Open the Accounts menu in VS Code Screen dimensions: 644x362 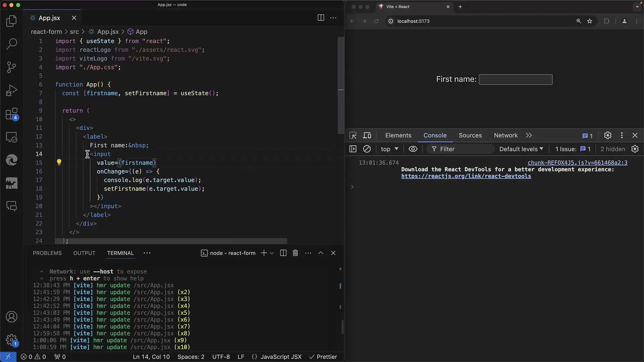tap(11, 317)
